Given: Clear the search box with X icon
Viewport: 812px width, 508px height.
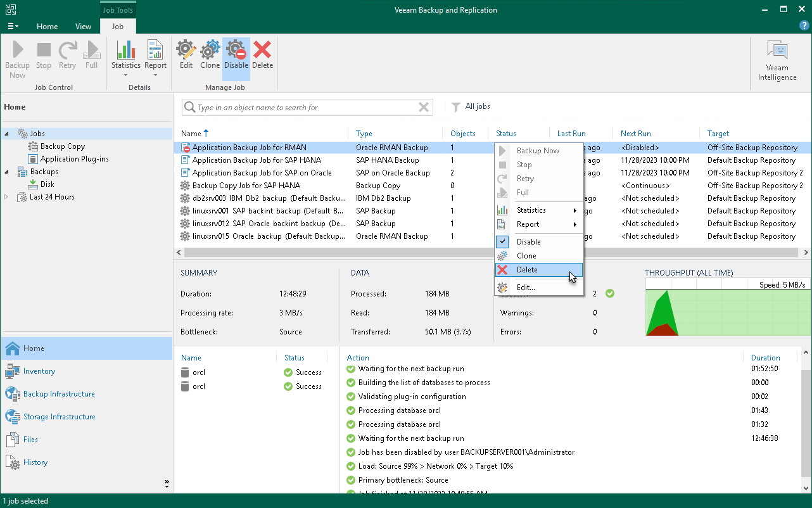Looking at the screenshot, I should (424, 108).
